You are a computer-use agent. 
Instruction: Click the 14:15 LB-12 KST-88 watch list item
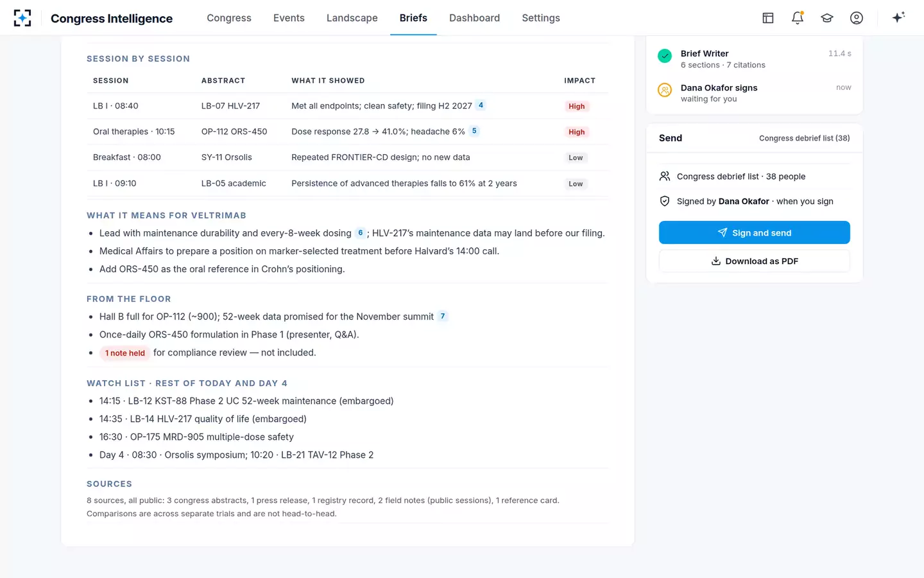point(246,401)
